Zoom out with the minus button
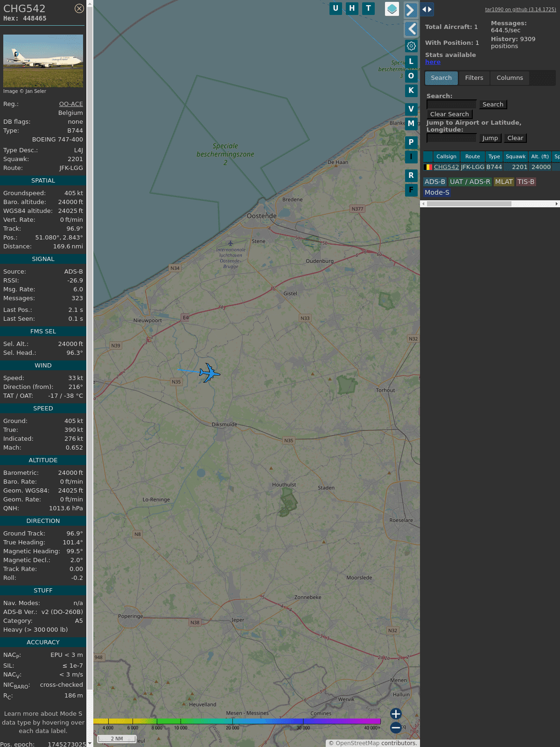 [x=396, y=727]
